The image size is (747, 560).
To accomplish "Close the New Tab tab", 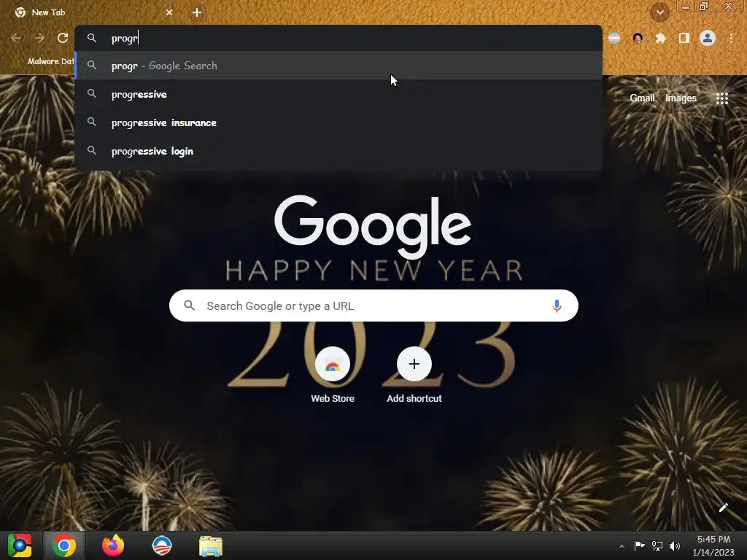I will pyautogui.click(x=169, y=12).
